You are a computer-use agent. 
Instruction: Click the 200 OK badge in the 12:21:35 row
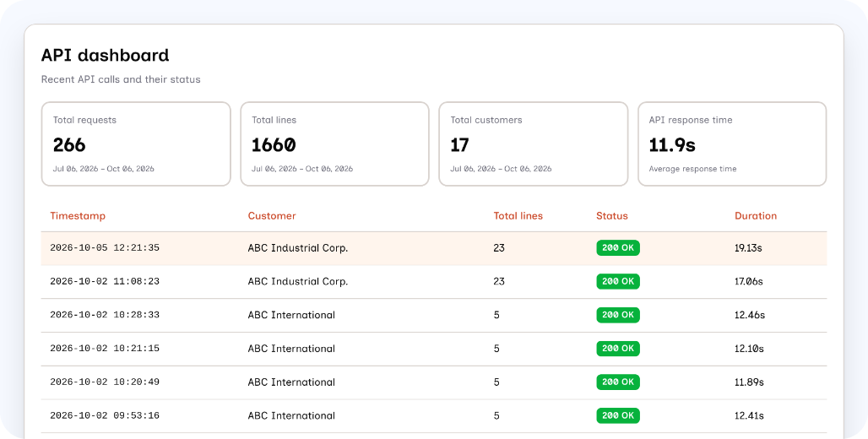point(618,248)
